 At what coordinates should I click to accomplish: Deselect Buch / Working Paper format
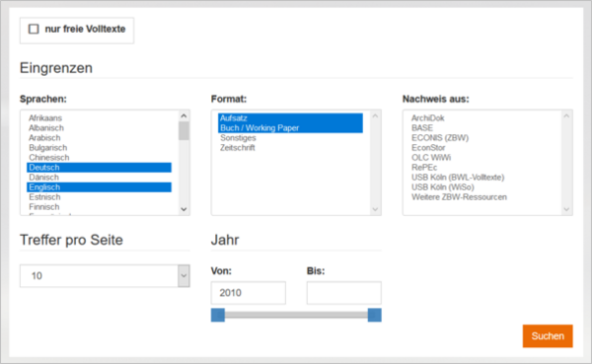click(290, 128)
